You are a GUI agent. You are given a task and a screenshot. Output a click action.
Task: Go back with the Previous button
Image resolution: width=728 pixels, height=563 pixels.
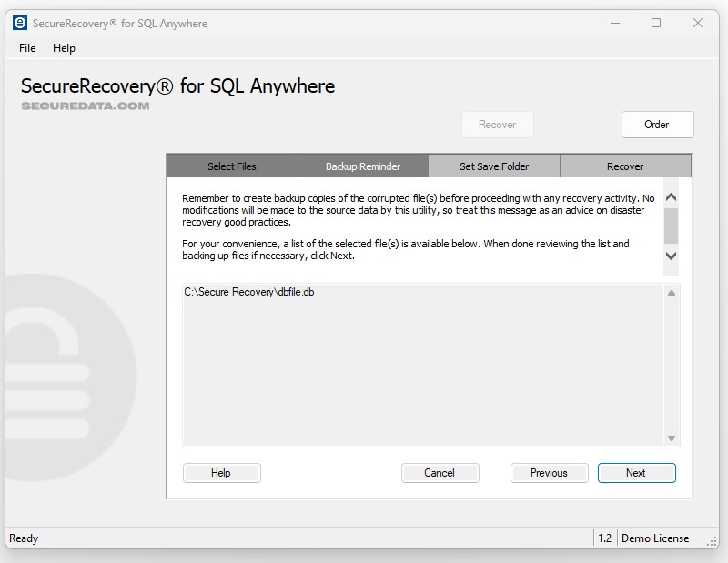(549, 473)
